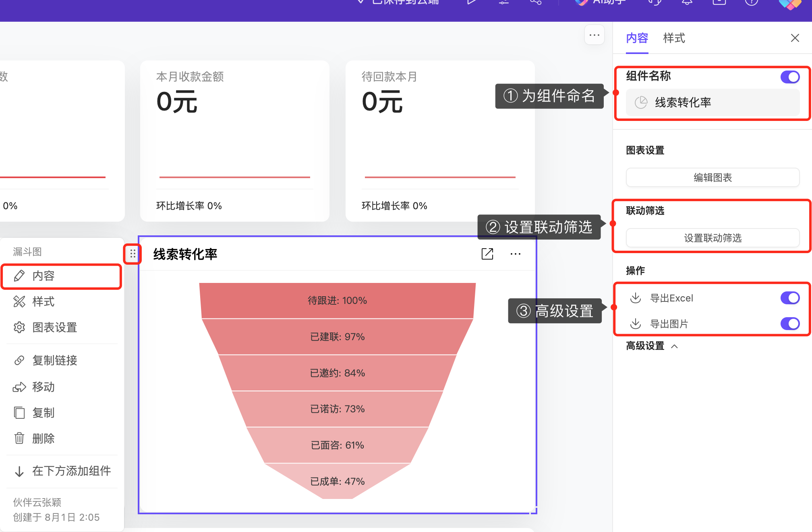Click the 漏斗图 label in context menu
This screenshot has height=532, width=812.
click(27, 252)
